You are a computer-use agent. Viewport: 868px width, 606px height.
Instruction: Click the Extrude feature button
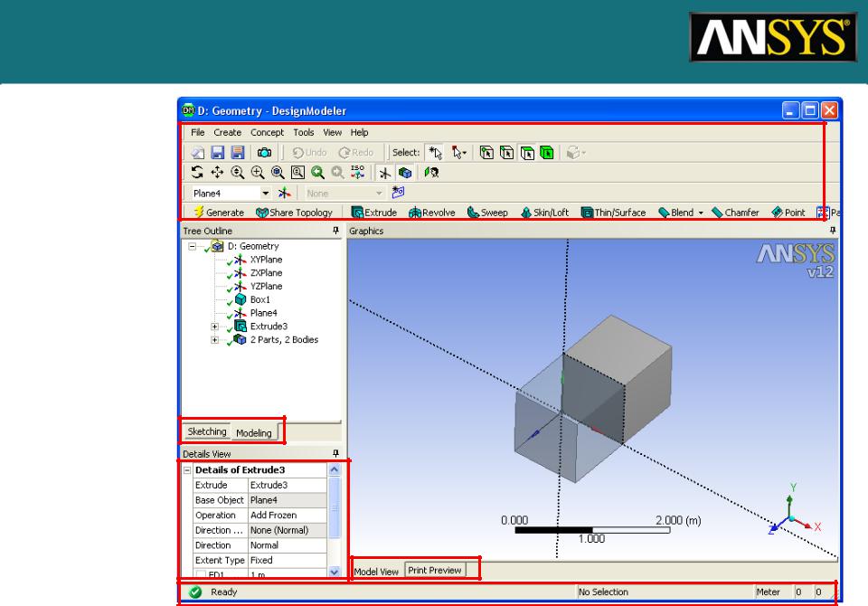pos(374,213)
